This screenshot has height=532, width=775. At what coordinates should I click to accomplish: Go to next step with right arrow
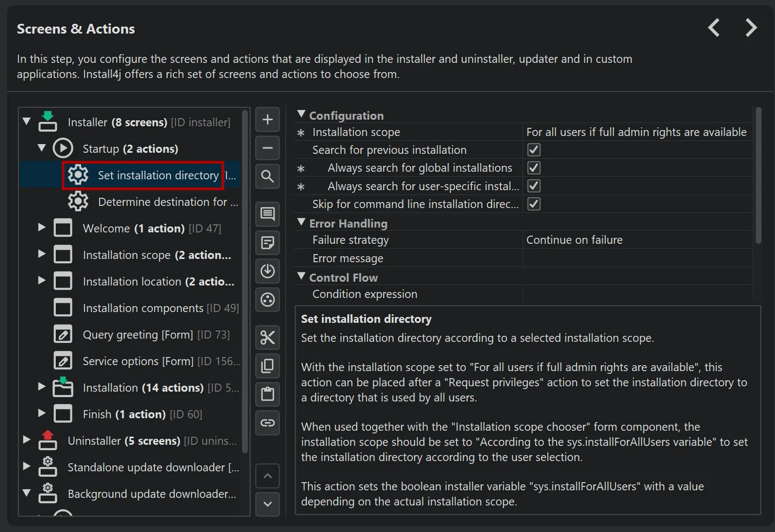tap(751, 28)
